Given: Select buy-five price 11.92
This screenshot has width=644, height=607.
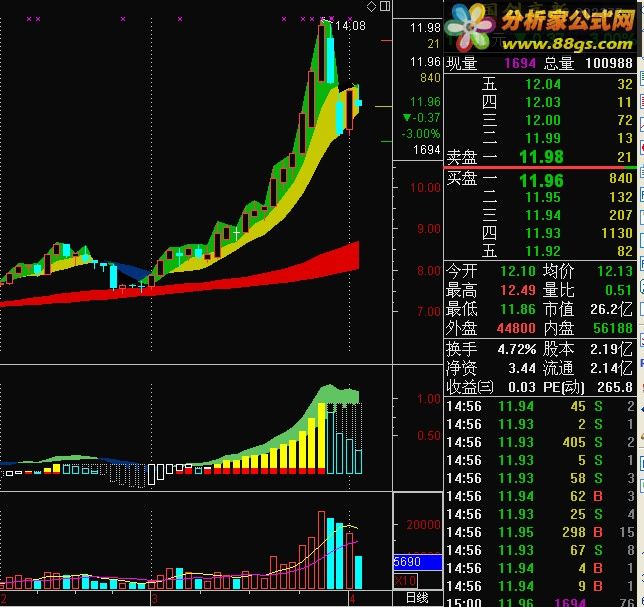Looking at the screenshot, I should 543,251.
